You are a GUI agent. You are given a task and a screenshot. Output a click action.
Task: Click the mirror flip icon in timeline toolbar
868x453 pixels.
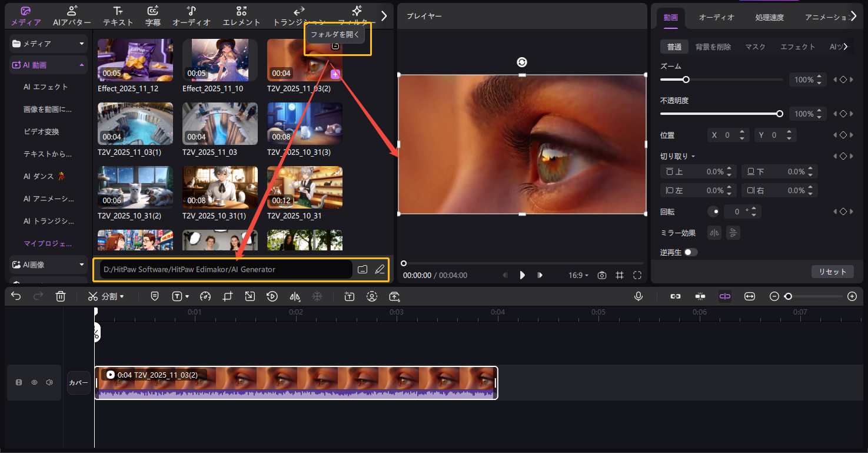295,296
